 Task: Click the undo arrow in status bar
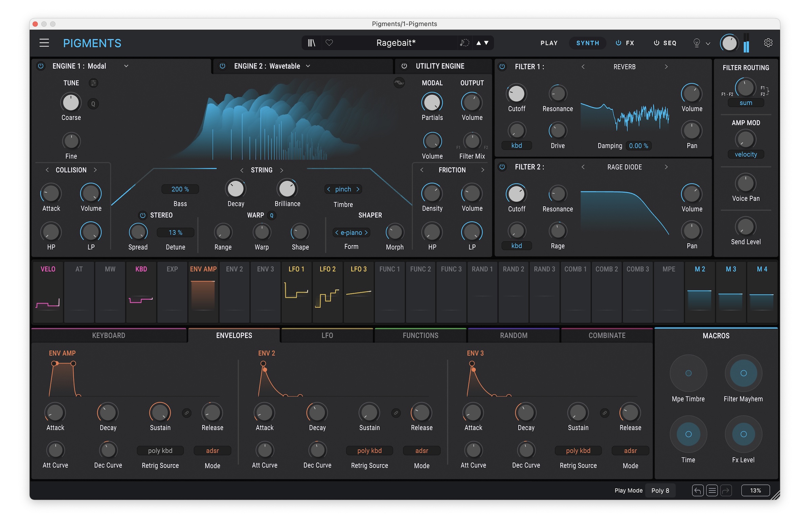click(697, 491)
